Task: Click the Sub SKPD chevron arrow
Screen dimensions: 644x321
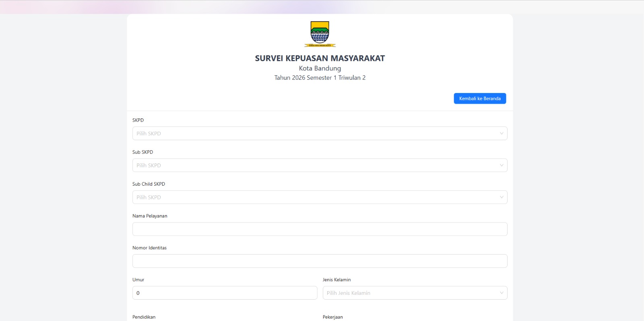Action: pyautogui.click(x=502, y=165)
